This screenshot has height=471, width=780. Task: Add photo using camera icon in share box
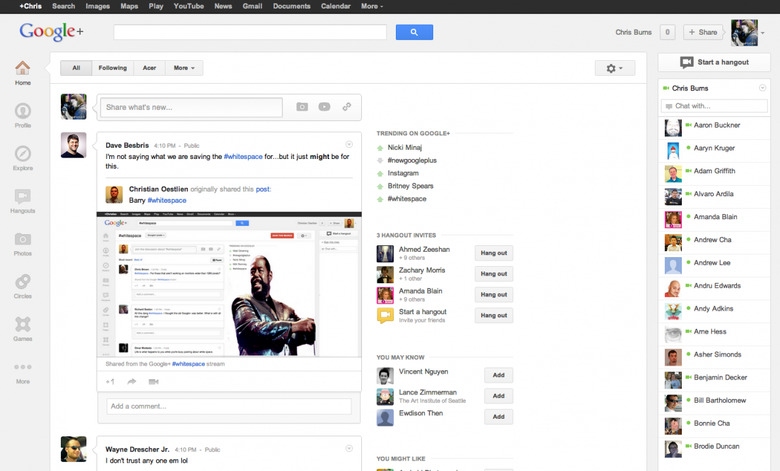pos(302,107)
